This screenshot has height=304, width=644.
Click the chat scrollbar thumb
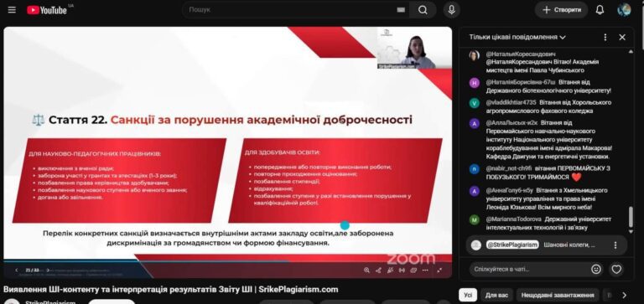[631, 217]
